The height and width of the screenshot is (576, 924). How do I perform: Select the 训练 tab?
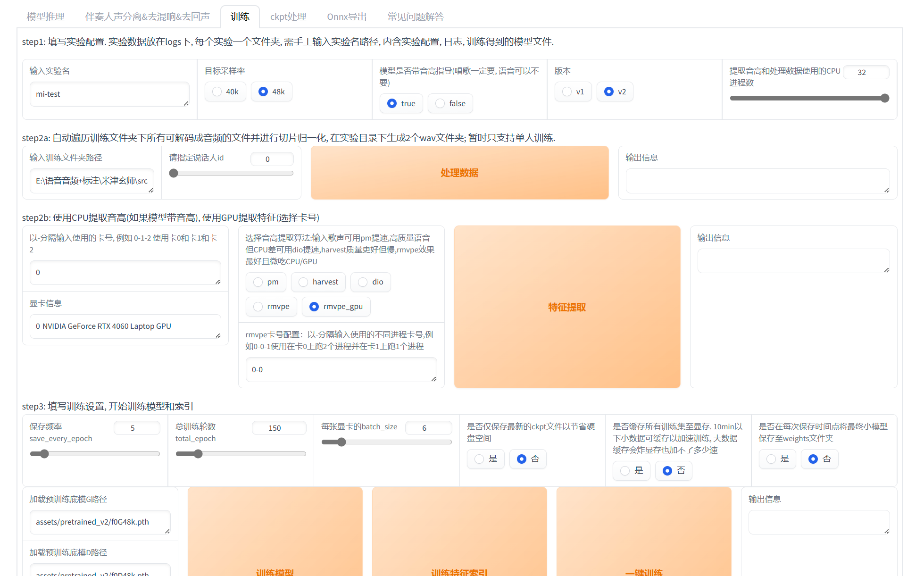tap(240, 17)
